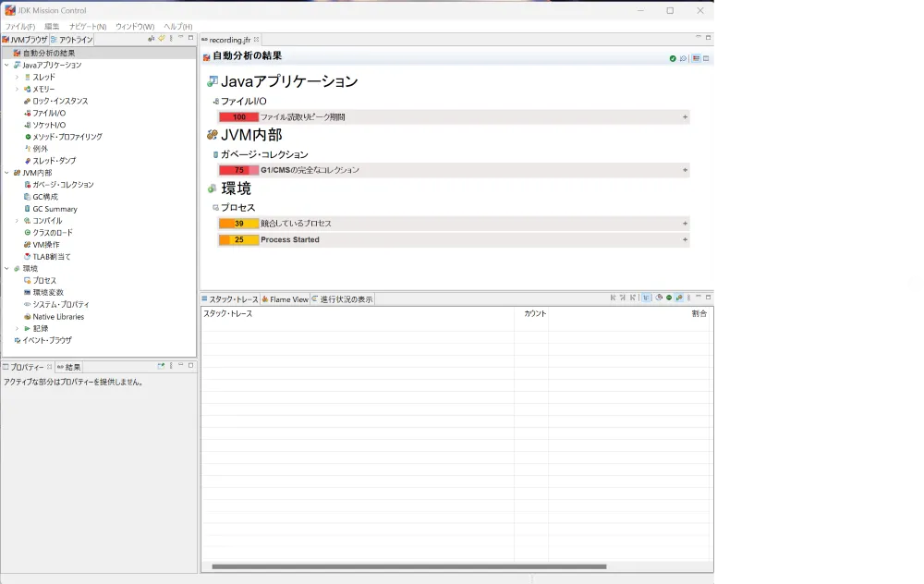Click the tag filter icon in results toolbar

coord(683,58)
